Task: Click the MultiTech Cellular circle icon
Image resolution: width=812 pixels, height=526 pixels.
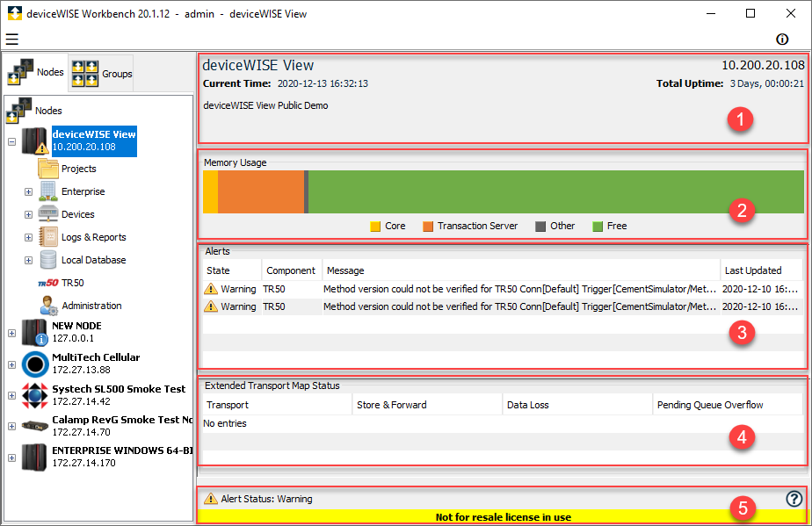Action: [35, 364]
